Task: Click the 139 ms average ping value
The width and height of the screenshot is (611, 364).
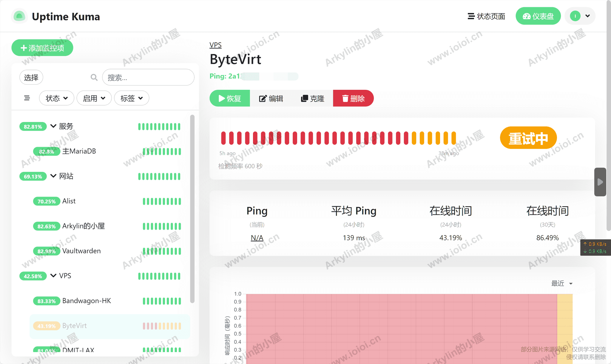Action: tap(354, 237)
